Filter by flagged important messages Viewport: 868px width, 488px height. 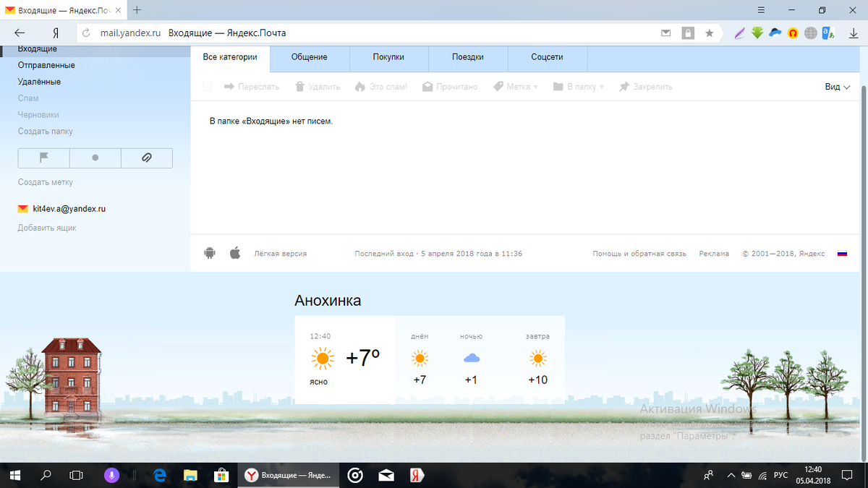43,158
